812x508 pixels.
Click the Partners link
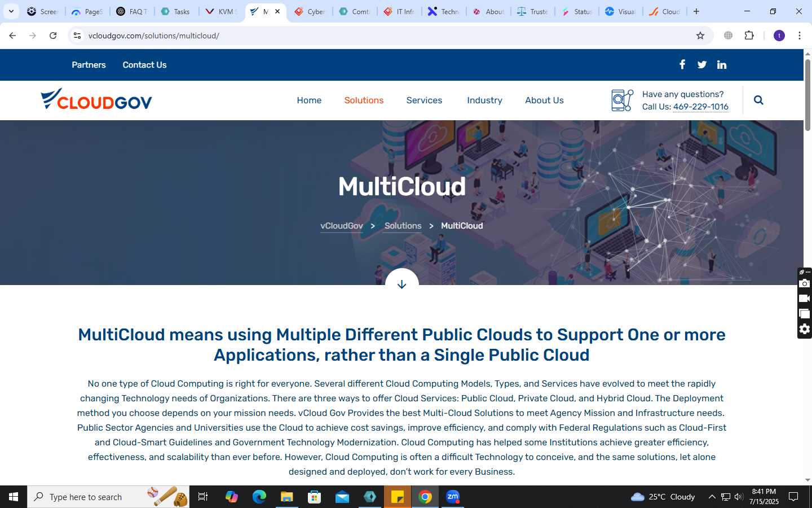pos(89,65)
